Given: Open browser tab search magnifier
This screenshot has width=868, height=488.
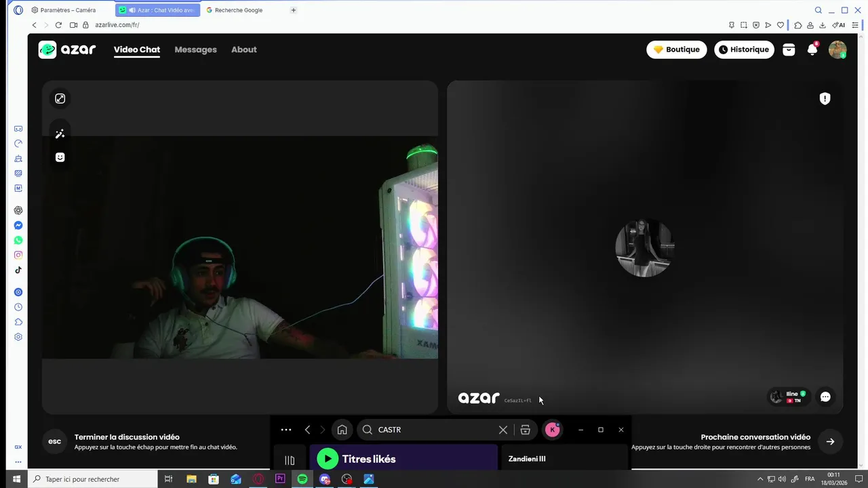Looking at the screenshot, I should tap(818, 10).
